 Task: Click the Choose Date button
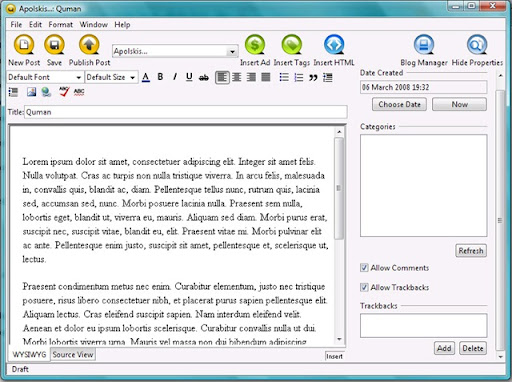399,104
